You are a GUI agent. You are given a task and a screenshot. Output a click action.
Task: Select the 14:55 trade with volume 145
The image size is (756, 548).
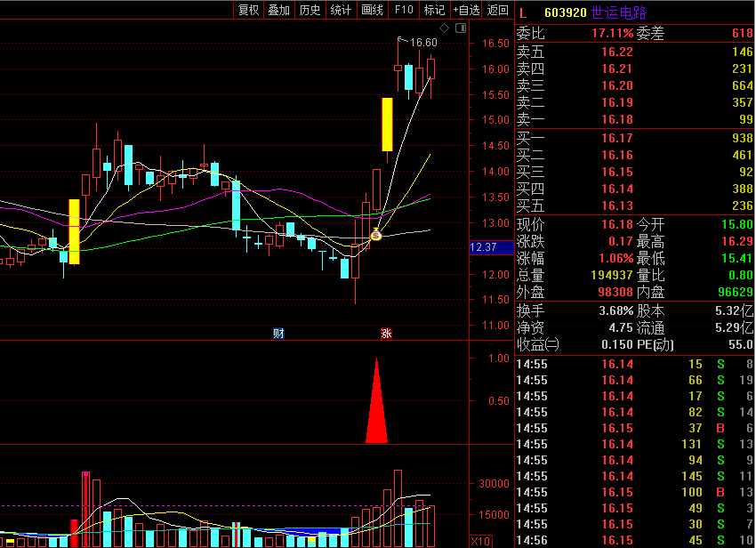[634, 477]
